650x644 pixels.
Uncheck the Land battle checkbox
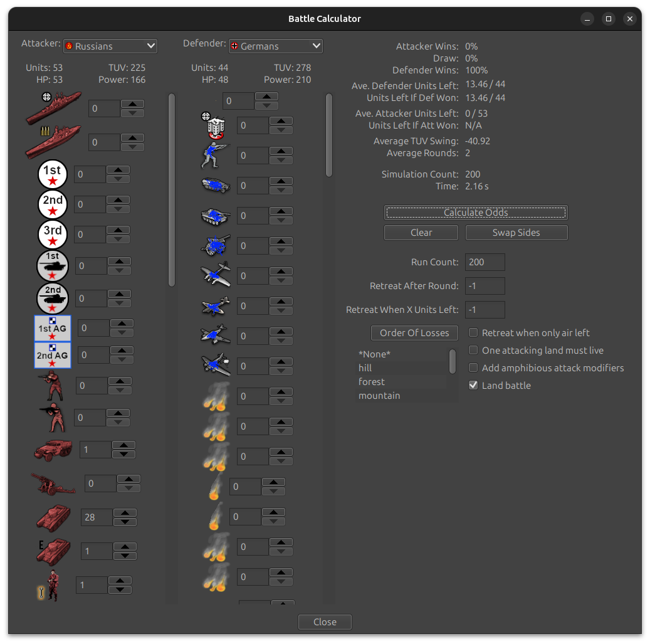473,385
